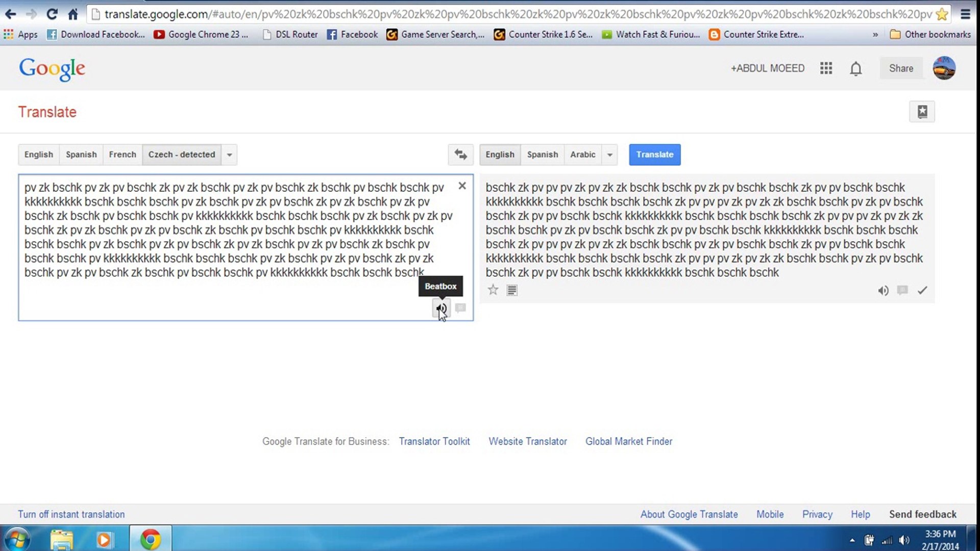The height and width of the screenshot is (551, 980).
Task: Click the swap languages icon
Action: click(x=460, y=155)
